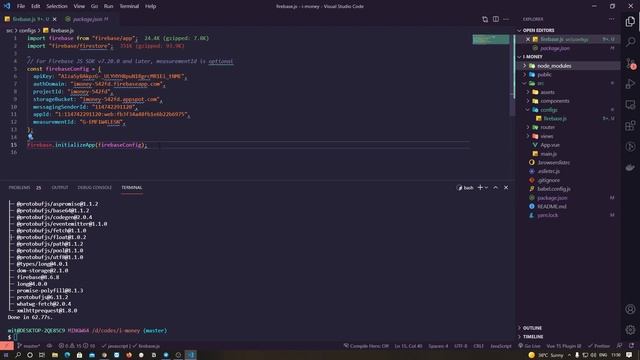Open babel.config.js in the file tree
This screenshot has width=640, height=360.
(x=567, y=189)
